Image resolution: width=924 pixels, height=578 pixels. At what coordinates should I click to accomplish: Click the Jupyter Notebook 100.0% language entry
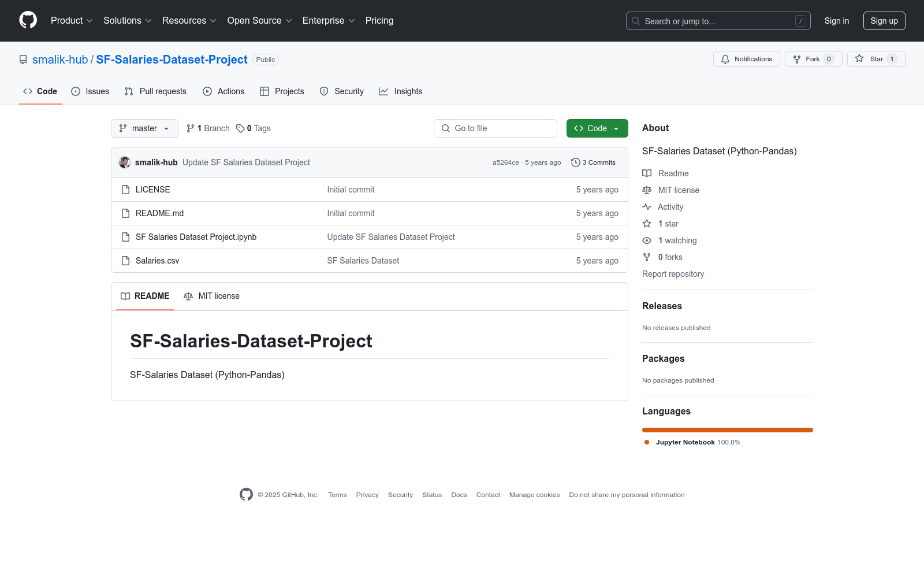(x=692, y=442)
